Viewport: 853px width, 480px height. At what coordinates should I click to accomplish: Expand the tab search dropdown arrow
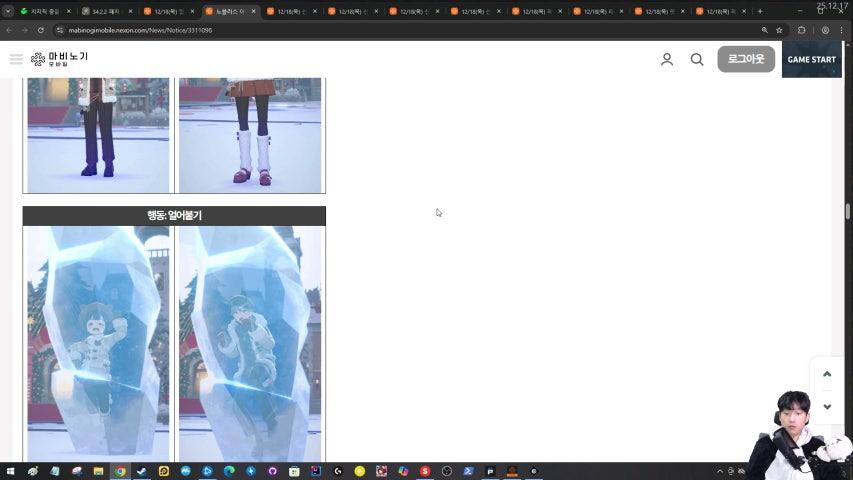click(x=8, y=11)
